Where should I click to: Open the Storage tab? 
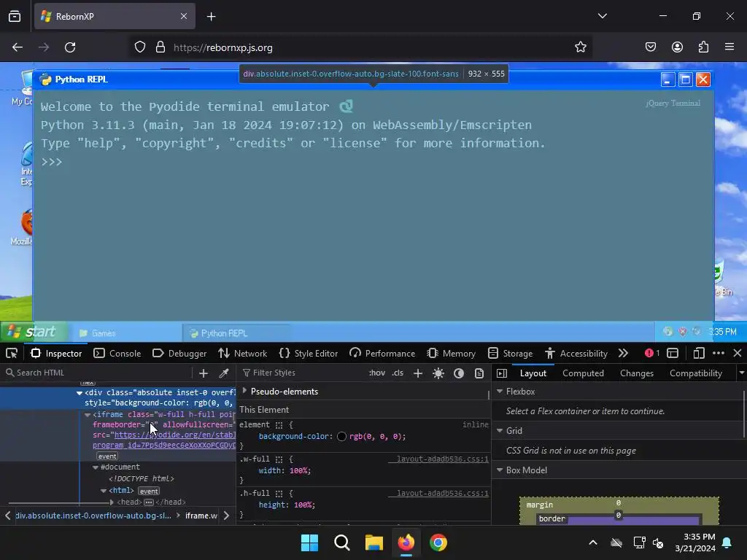(511, 354)
